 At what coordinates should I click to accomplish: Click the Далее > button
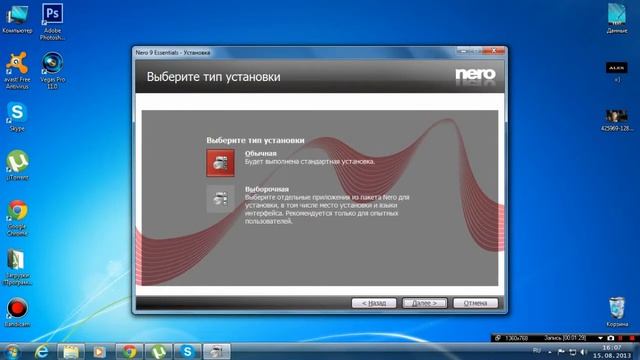424,303
